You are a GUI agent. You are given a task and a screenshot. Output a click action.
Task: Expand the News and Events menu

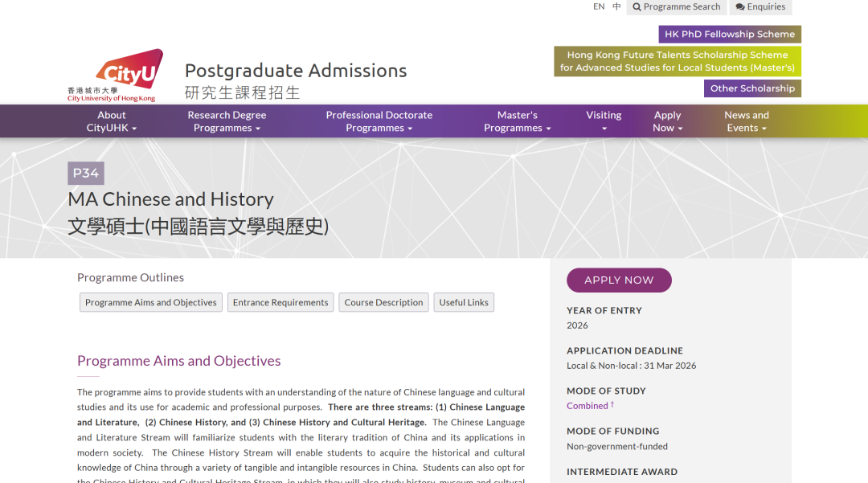pos(746,121)
